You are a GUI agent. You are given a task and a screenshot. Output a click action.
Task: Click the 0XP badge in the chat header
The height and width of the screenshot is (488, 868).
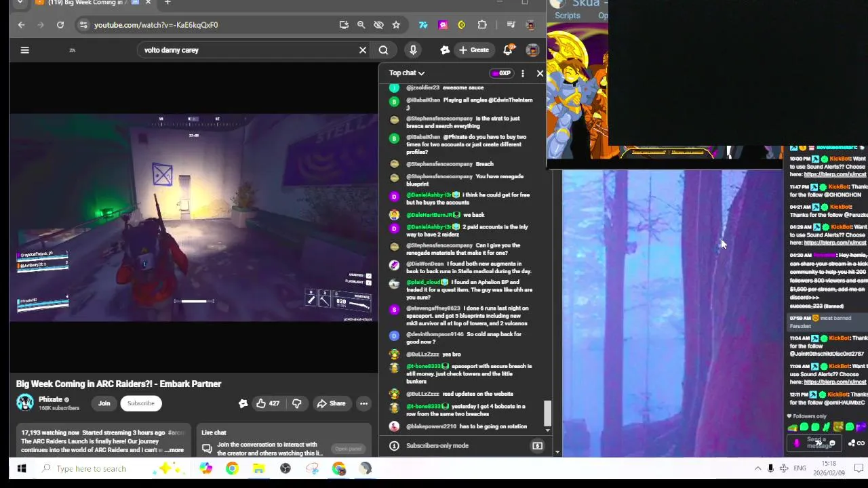tap(502, 73)
